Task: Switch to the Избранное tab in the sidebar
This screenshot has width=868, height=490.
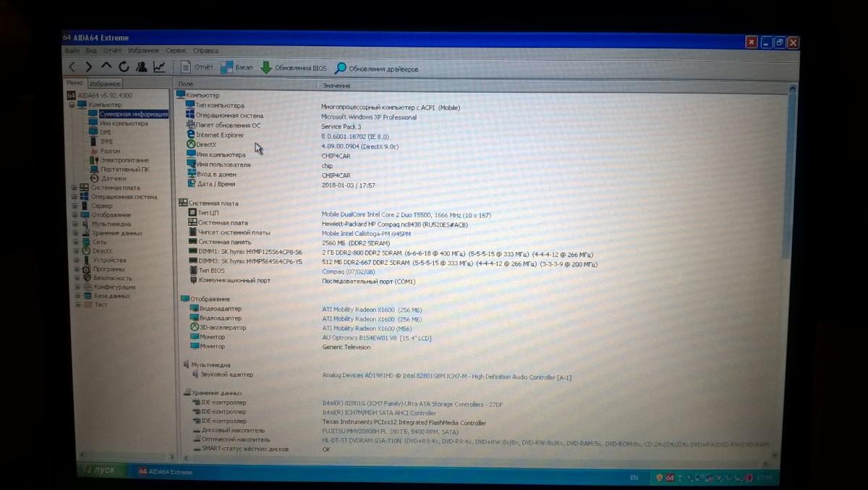Action: (x=106, y=84)
